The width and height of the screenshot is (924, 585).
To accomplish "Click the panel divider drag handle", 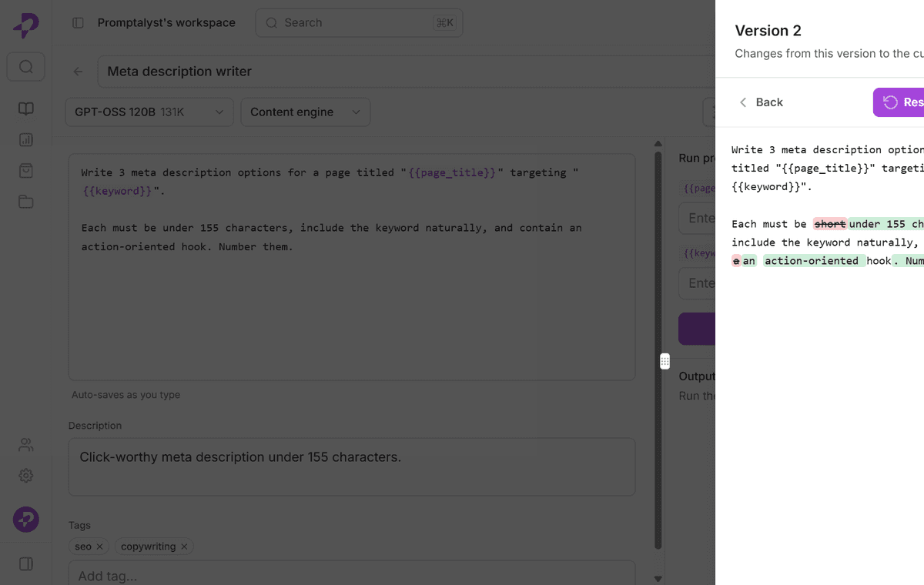I will click(x=665, y=362).
